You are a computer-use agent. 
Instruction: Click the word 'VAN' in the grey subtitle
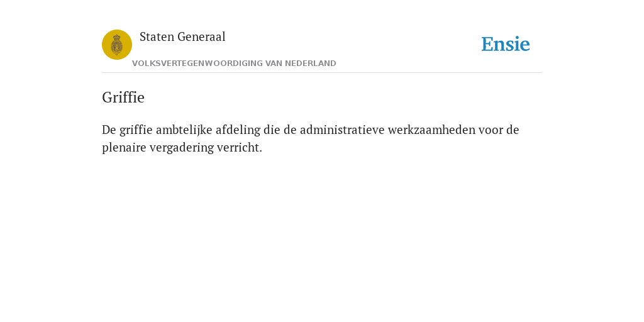(x=274, y=64)
